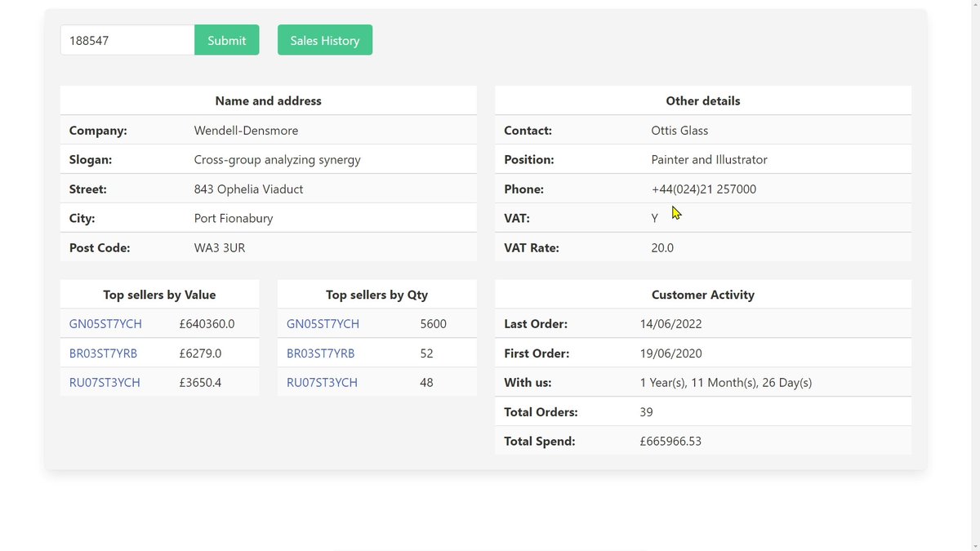Click the Phone: label
980x551 pixels.
pos(523,189)
